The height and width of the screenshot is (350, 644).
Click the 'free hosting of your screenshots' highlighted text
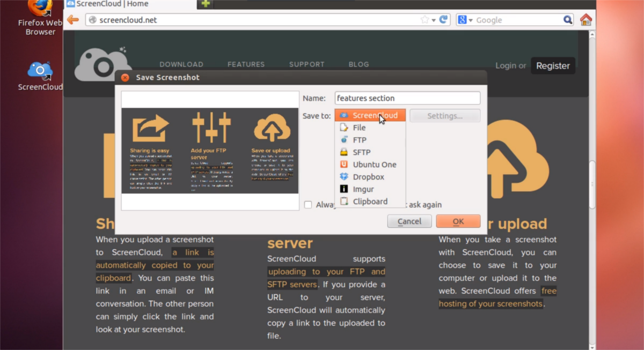(x=497, y=297)
